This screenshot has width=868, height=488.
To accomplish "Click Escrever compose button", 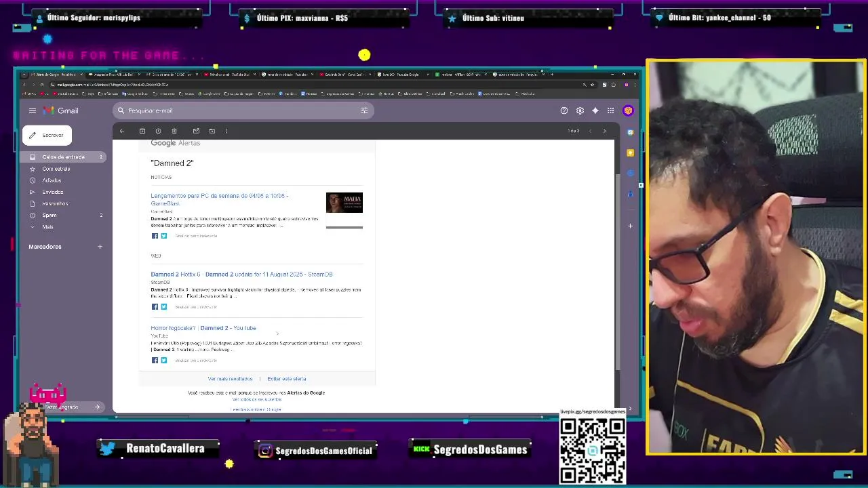I will [47, 135].
